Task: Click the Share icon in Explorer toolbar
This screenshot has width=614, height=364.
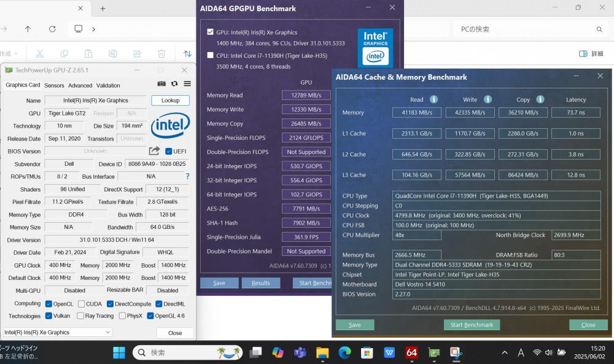Action: click(x=137, y=53)
